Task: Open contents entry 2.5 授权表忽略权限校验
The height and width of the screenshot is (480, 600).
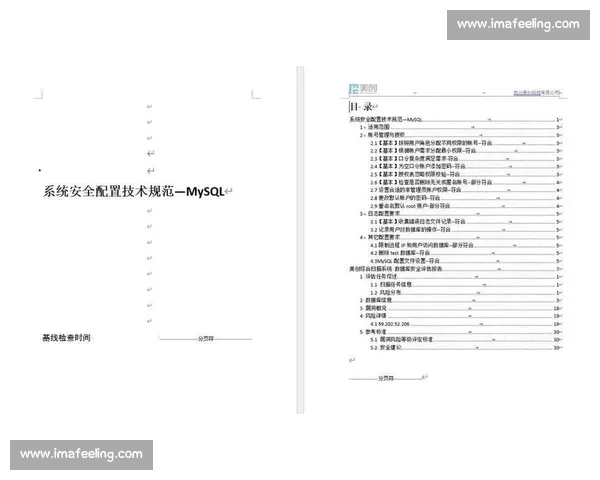Action: click(x=465, y=174)
